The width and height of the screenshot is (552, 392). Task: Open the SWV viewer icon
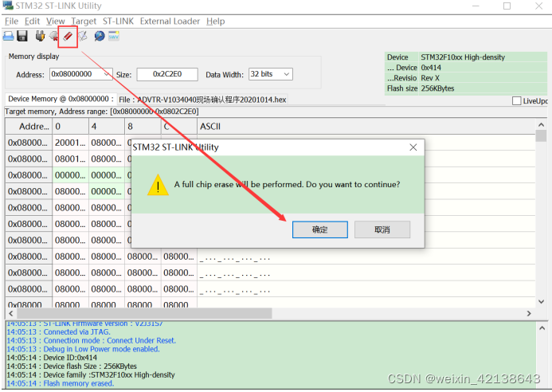(x=114, y=36)
